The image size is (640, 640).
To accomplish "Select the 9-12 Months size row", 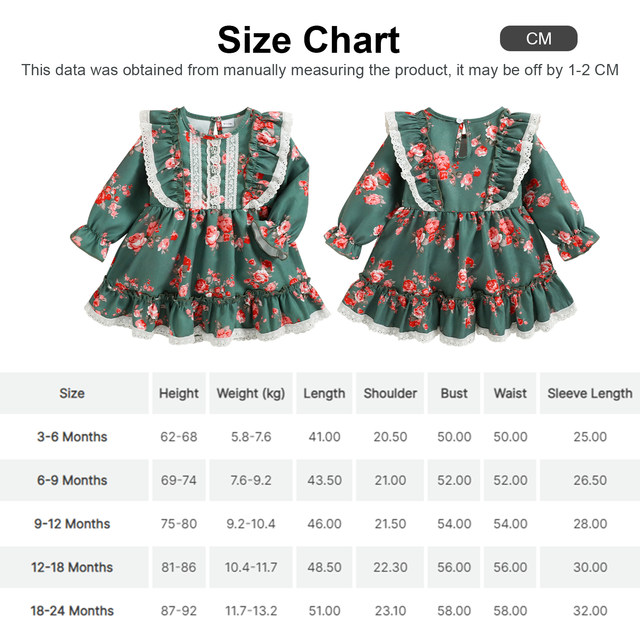I will tap(320, 524).
